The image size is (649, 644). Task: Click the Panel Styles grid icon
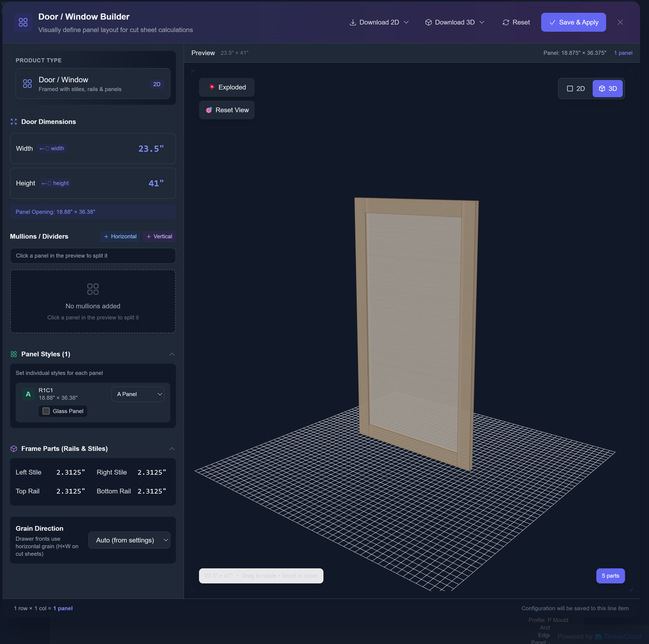point(14,354)
